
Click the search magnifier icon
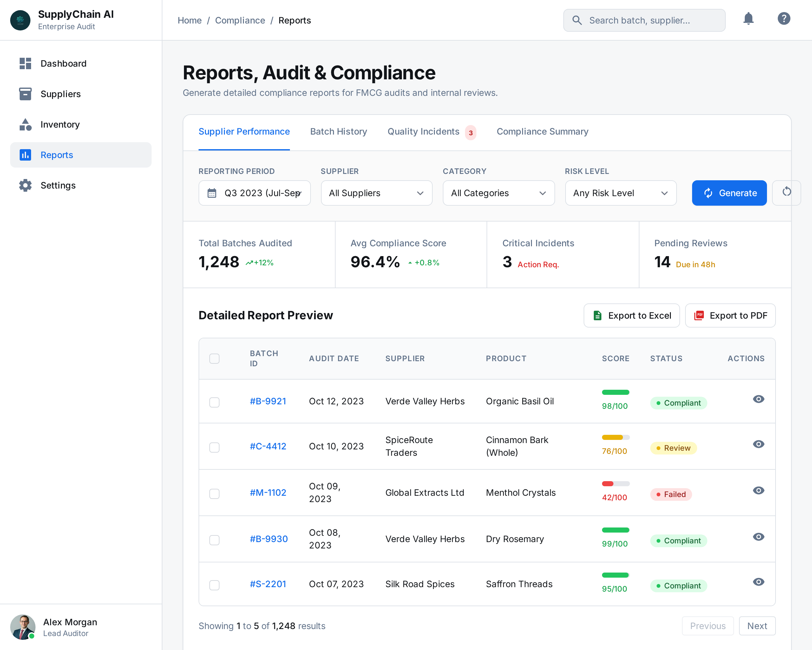(577, 20)
